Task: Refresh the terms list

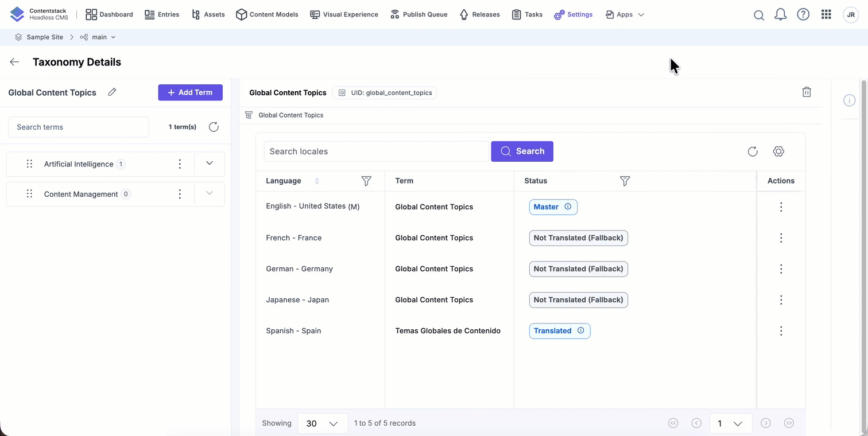Action: point(214,127)
